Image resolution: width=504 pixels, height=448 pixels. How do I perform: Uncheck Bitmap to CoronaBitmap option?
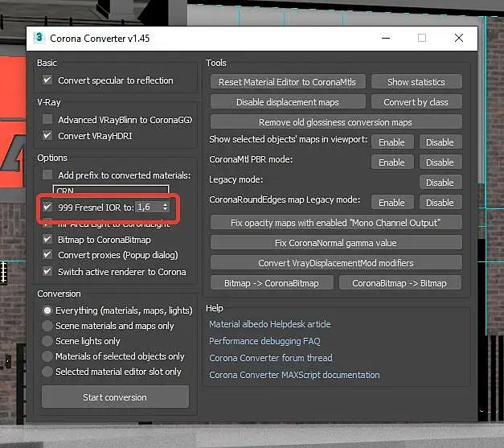[47, 239]
